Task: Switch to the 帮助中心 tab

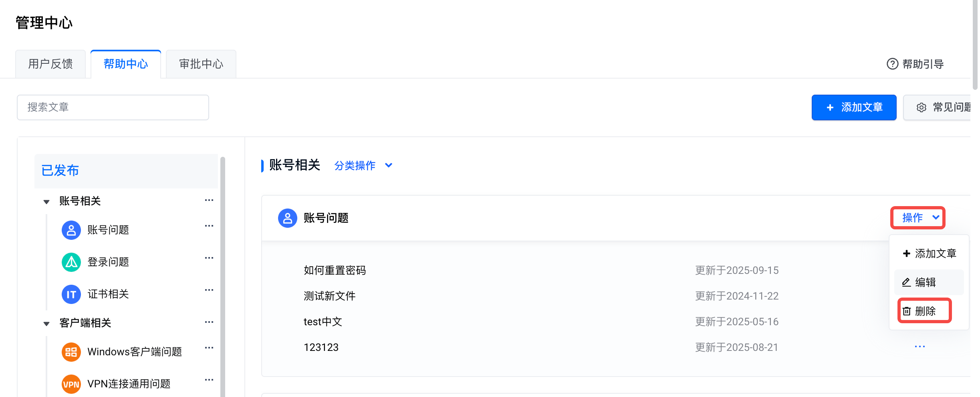Action: [x=126, y=64]
